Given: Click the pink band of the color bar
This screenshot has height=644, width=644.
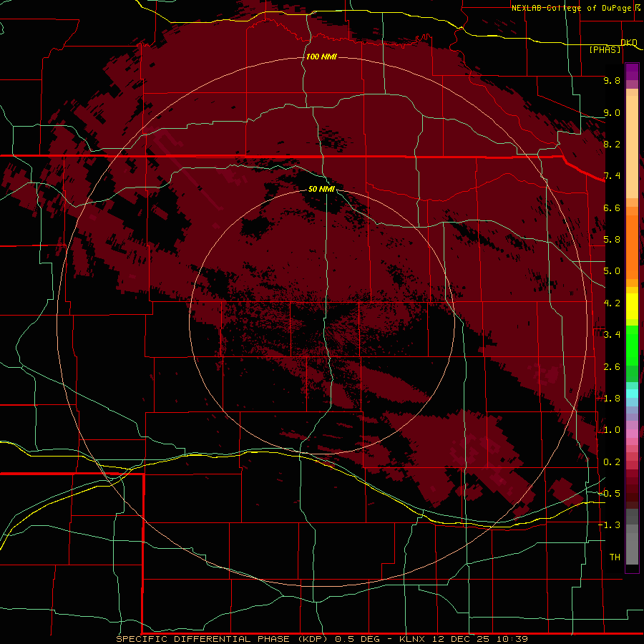Looking at the screenshot, I should coord(632,434).
